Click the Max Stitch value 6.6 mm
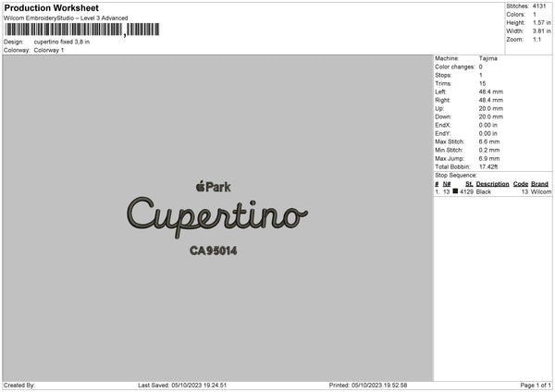This screenshot has height=392, width=555. coord(489,141)
